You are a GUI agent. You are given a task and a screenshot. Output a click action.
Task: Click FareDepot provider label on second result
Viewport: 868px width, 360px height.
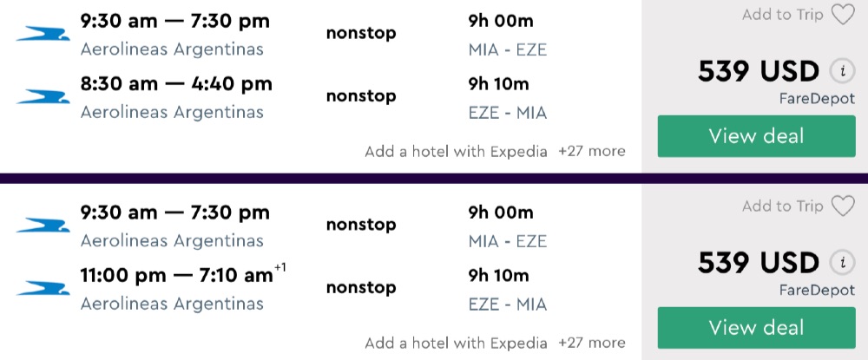pos(817,291)
